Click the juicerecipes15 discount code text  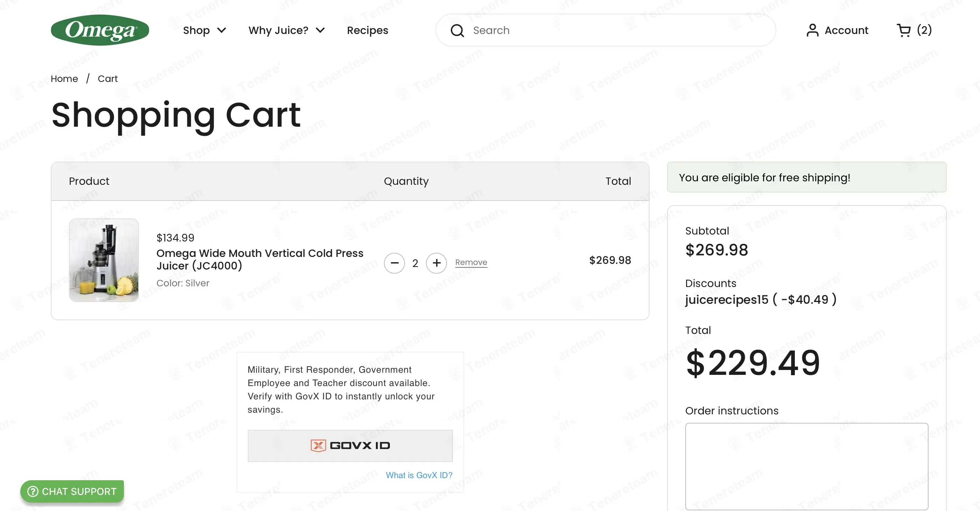coord(727,300)
